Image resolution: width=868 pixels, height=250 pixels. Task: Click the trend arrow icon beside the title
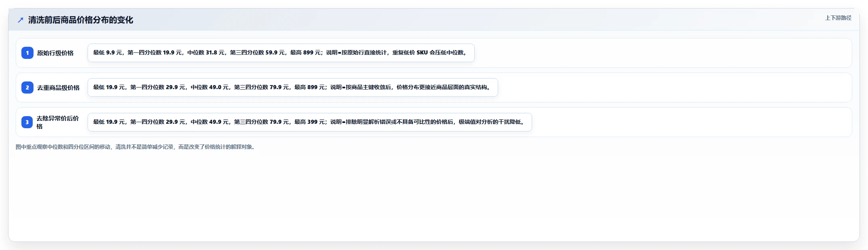click(21, 20)
